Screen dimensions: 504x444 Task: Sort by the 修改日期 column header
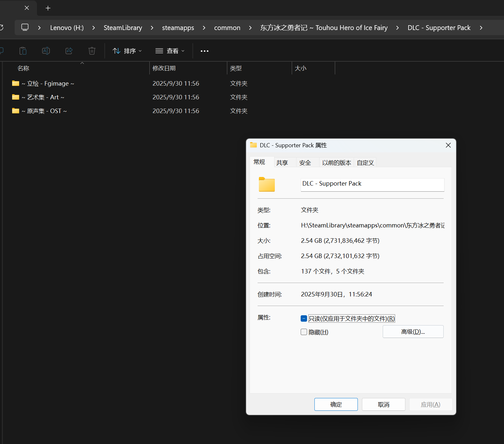[164, 68]
